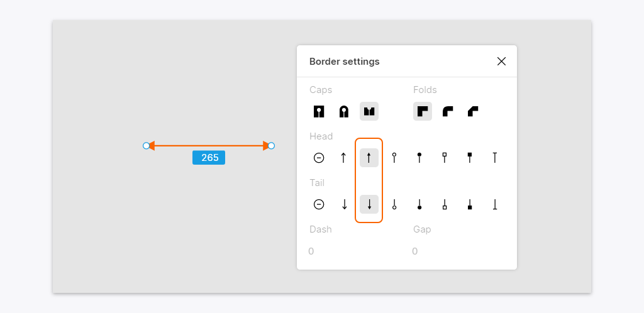Viewport: 644px width, 313px height.
Task: Choose the beveled fold style
Action: point(473,111)
